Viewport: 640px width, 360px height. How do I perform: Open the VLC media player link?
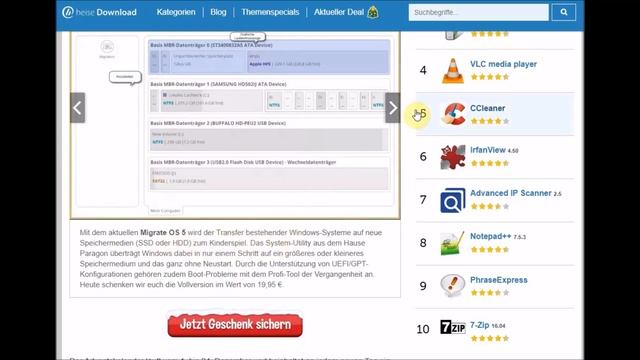(x=503, y=64)
